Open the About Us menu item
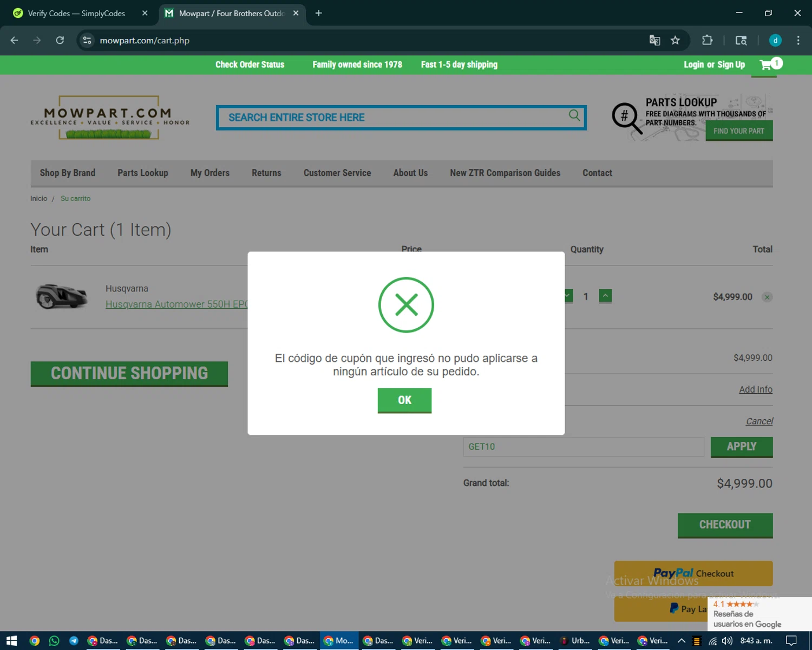This screenshot has height=650, width=812. tap(410, 173)
